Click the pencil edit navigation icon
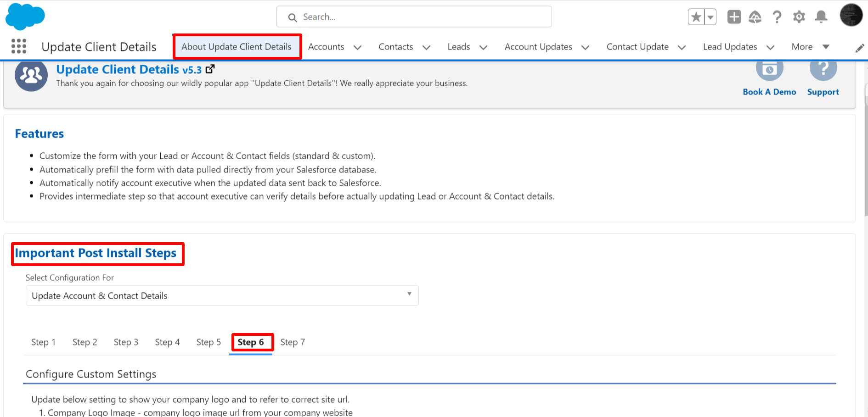Screen dimensions: 868x417 tap(860, 48)
